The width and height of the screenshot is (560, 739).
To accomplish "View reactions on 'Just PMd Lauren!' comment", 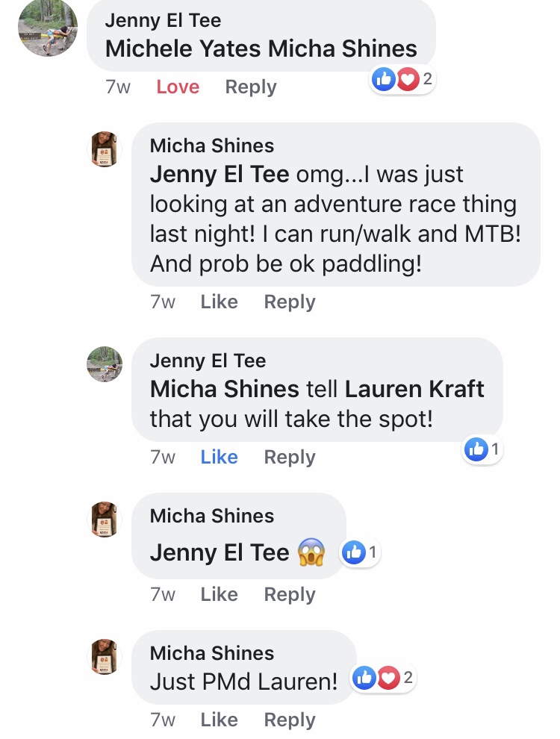I will 382,678.
